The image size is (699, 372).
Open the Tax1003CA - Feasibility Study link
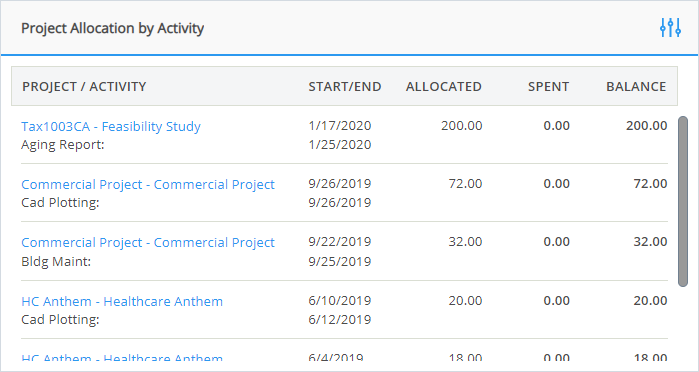111,127
